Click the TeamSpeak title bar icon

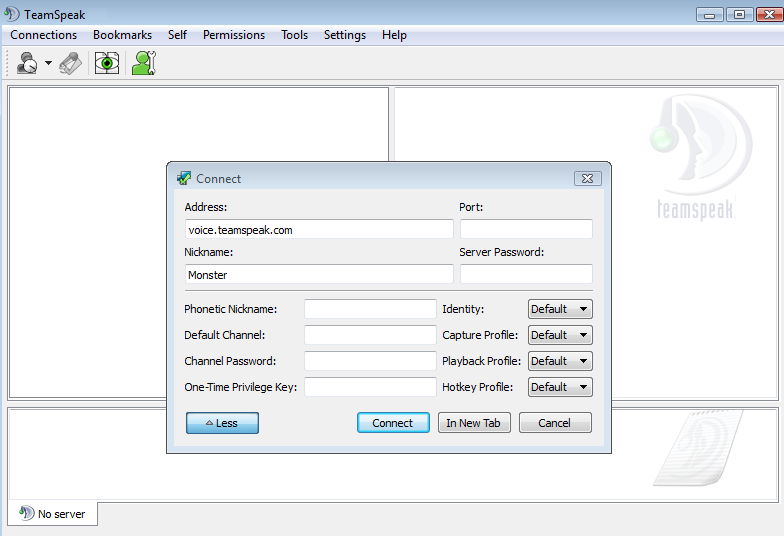12,14
